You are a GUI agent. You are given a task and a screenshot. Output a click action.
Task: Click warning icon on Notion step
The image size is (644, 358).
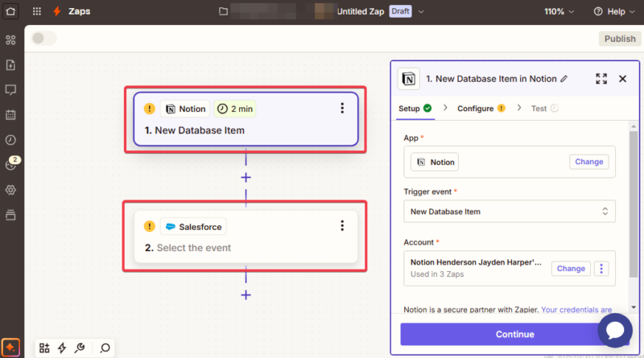coord(150,109)
